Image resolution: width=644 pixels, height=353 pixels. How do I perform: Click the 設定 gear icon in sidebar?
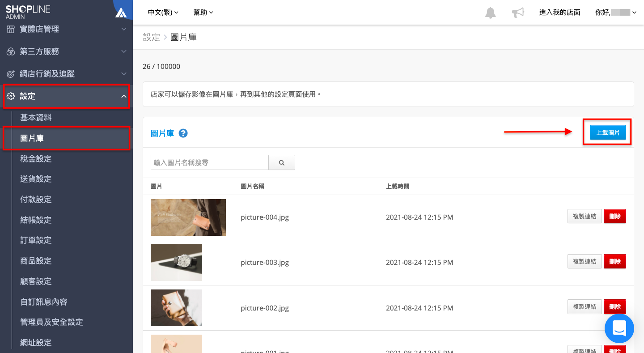pos(11,96)
